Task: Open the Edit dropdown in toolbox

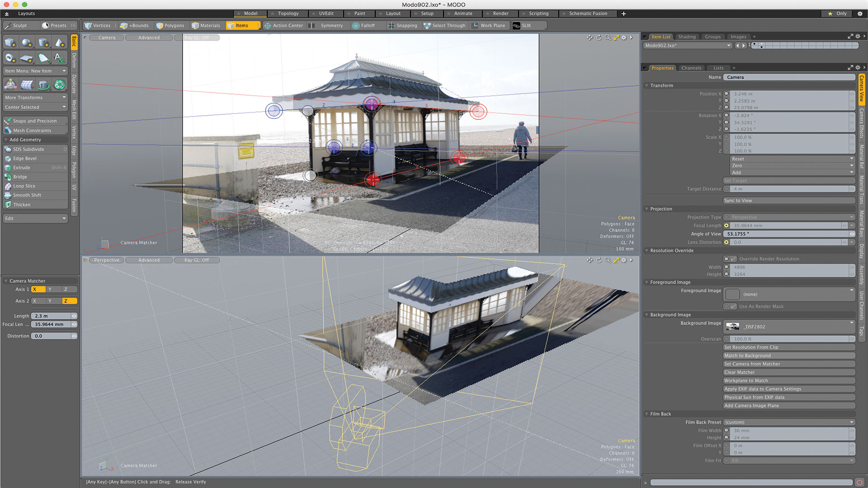Action: tap(35, 218)
